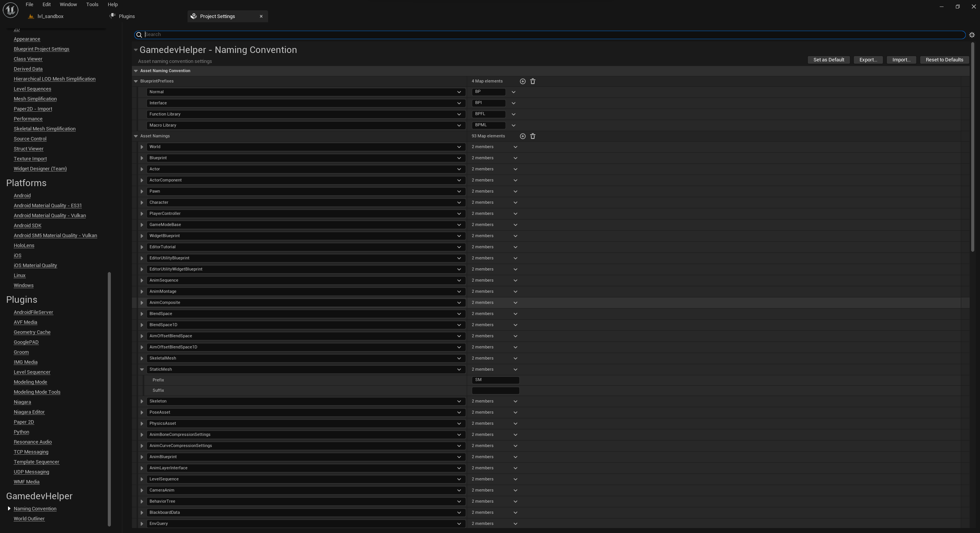Open the Tools menu
980x533 pixels.
point(92,5)
